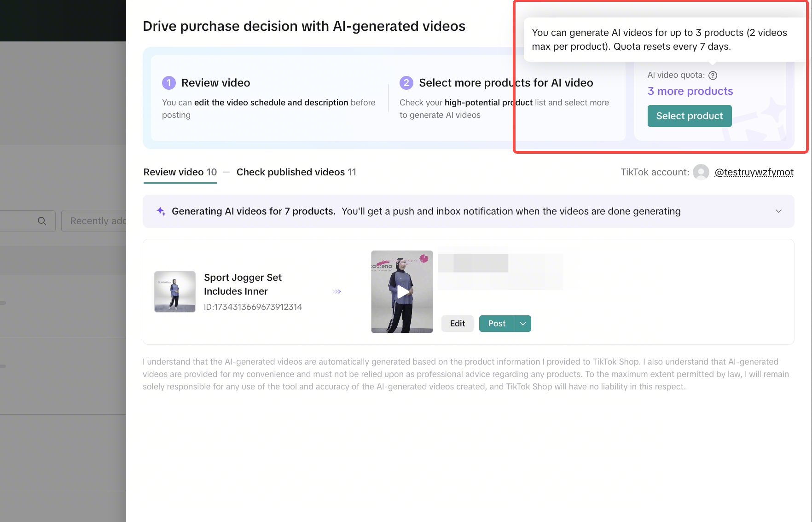Open the Recently added sort dropdown

point(94,221)
